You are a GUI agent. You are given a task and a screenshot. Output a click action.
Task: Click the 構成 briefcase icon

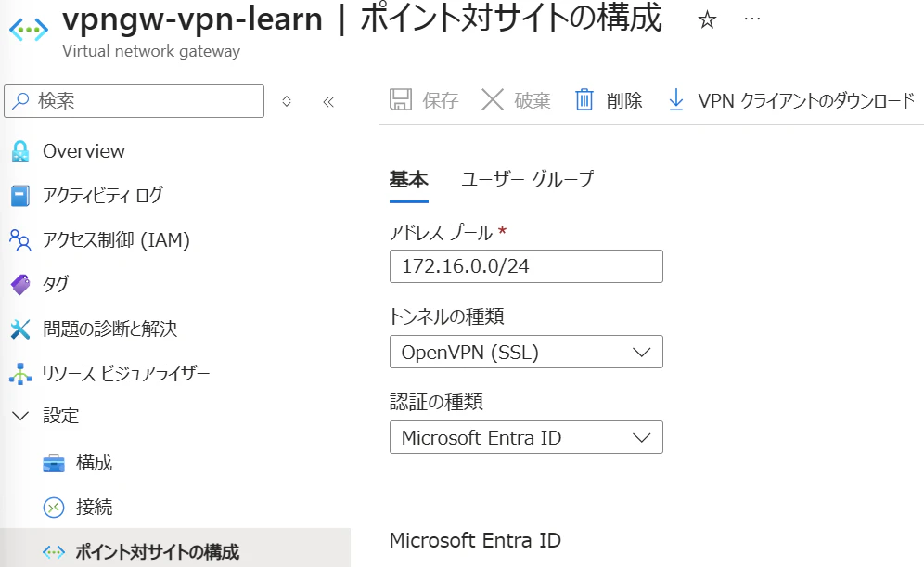54,463
